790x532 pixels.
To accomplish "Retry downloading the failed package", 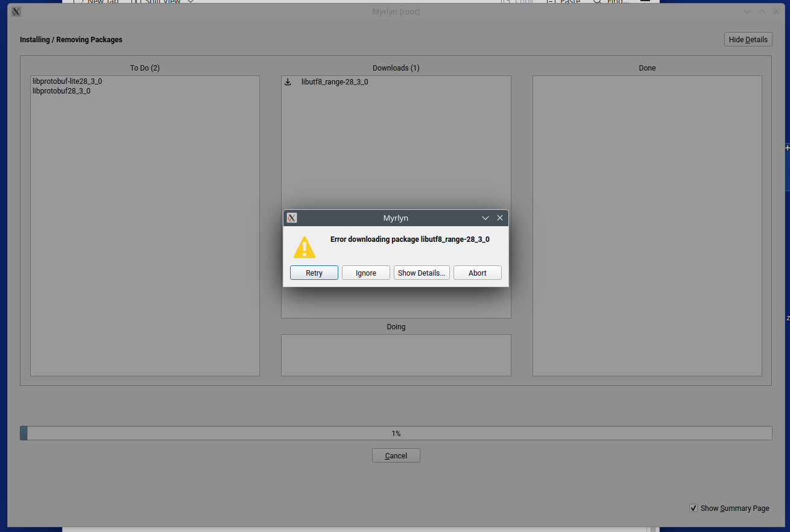I will [x=314, y=273].
